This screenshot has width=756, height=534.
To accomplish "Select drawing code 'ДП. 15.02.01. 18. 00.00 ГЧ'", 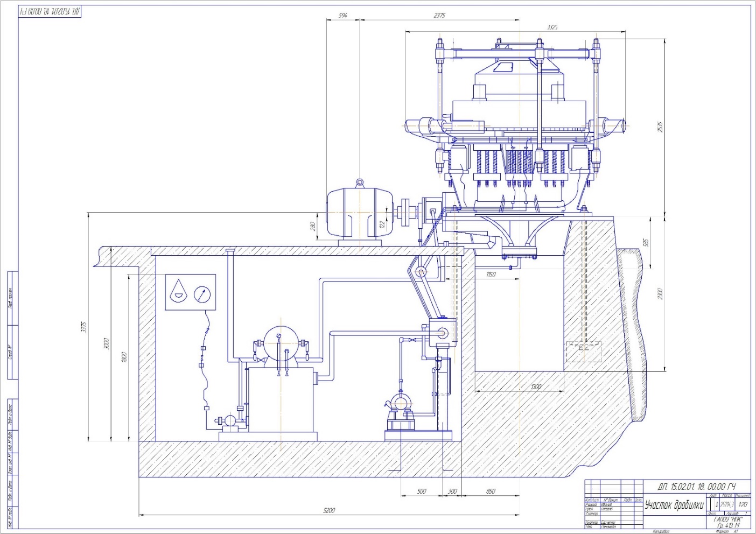I will click(x=697, y=486).
